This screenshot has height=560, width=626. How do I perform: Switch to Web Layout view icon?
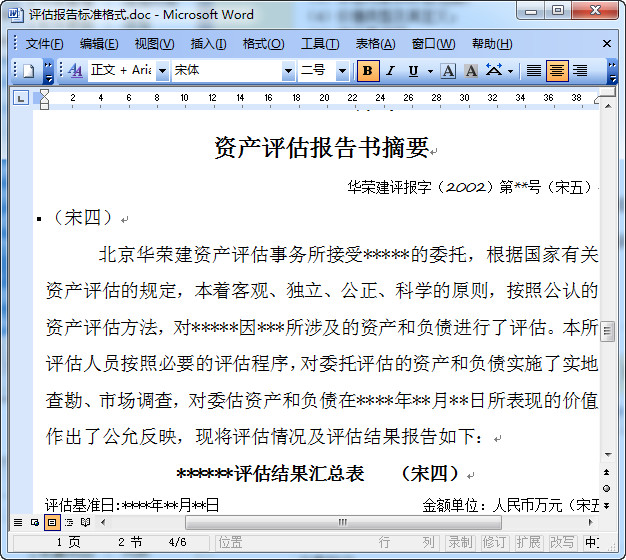[x=35, y=522]
